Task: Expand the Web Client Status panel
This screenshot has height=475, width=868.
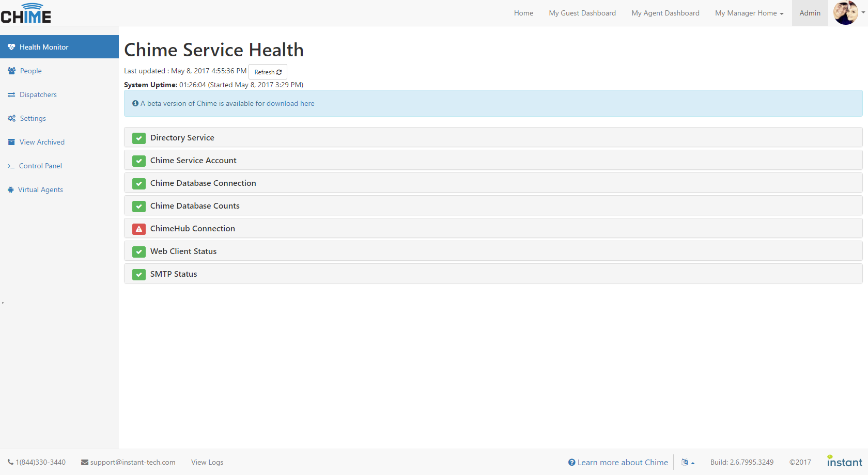Action: point(493,251)
